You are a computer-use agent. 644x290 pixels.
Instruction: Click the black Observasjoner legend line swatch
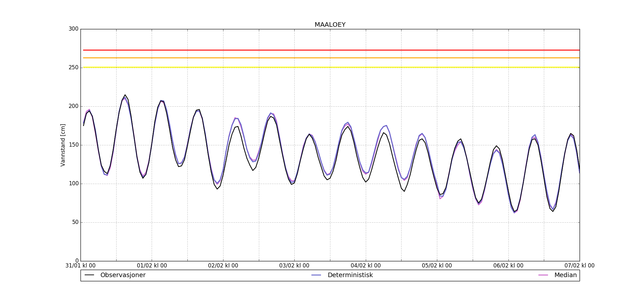(x=89, y=275)
